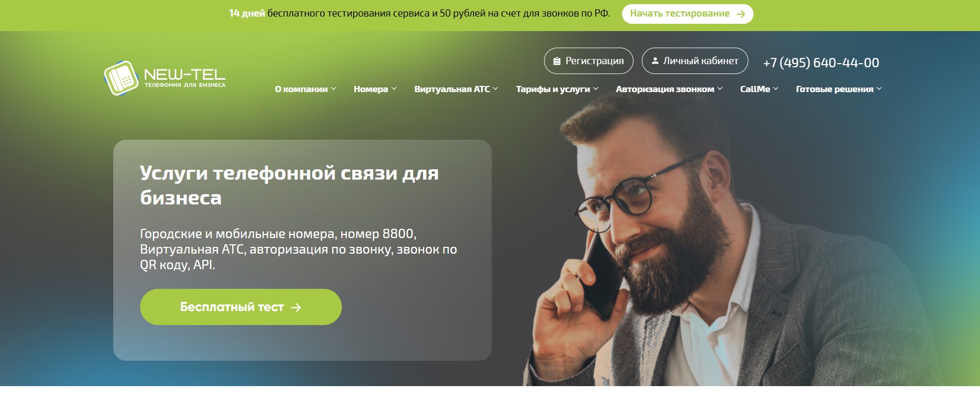Expand the О компании chevron
Viewport: 980px width, 412px height.
coord(334,89)
